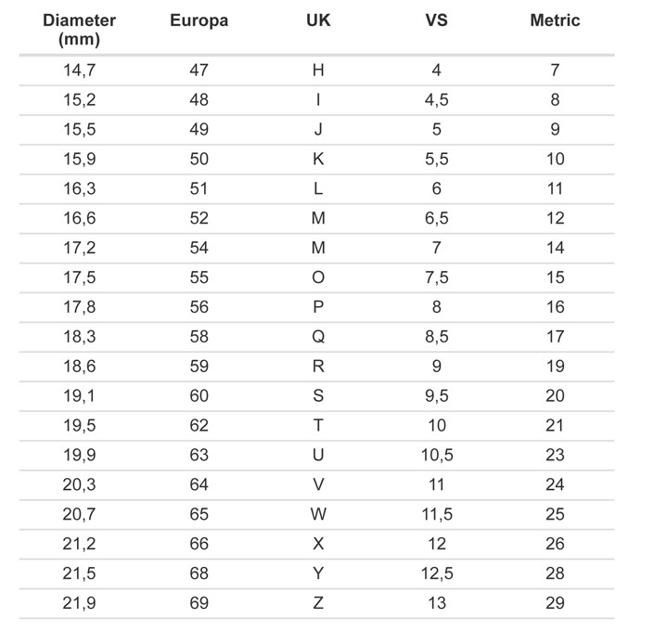This screenshot has width=654, height=644.
Task: Select VS size 5,5 cell
Action: [x=437, y=159]
